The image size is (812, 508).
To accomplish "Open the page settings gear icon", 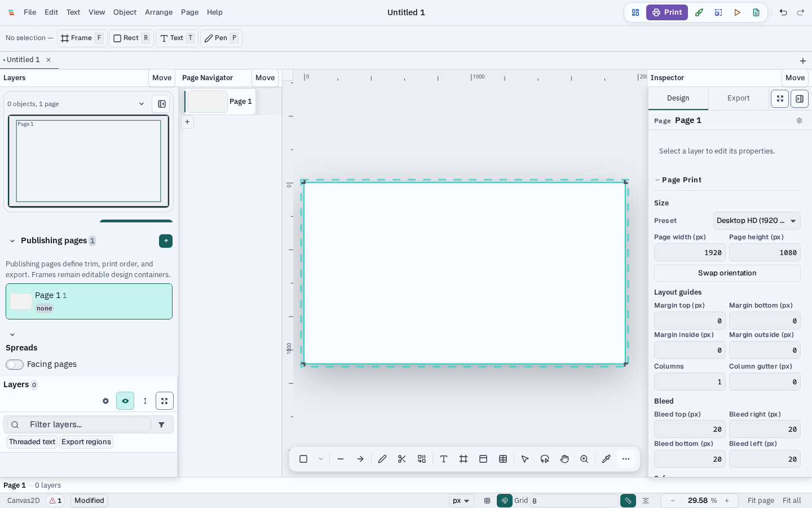I will [x=799, y=121].
